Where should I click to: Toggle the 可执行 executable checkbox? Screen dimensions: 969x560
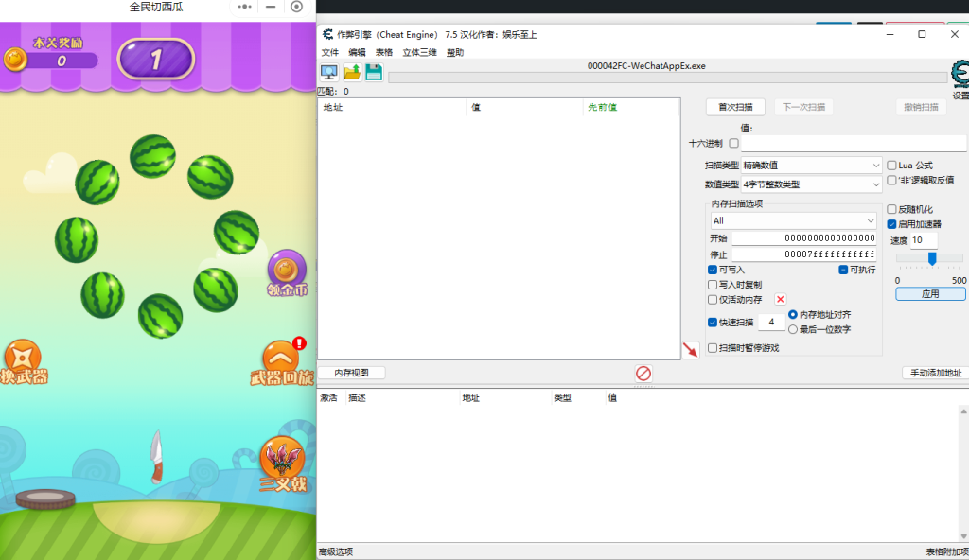pyautogui.click(x=843, y=271)
